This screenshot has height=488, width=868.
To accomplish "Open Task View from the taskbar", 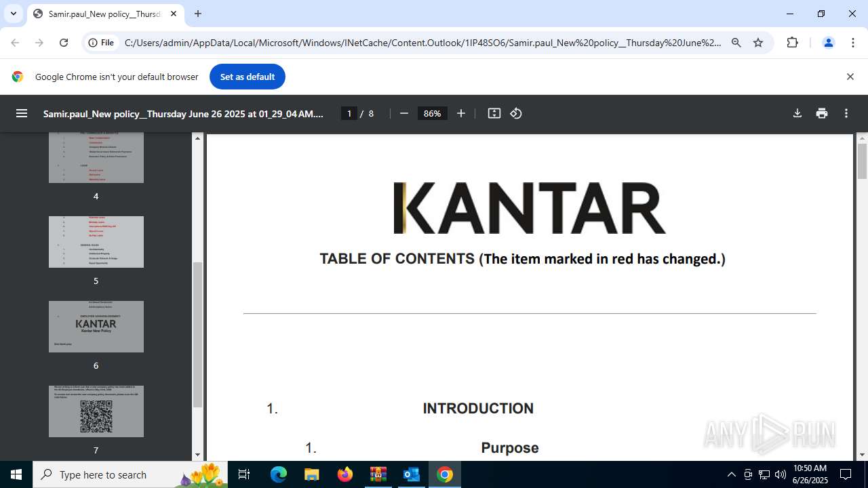I will click(244, 474).
